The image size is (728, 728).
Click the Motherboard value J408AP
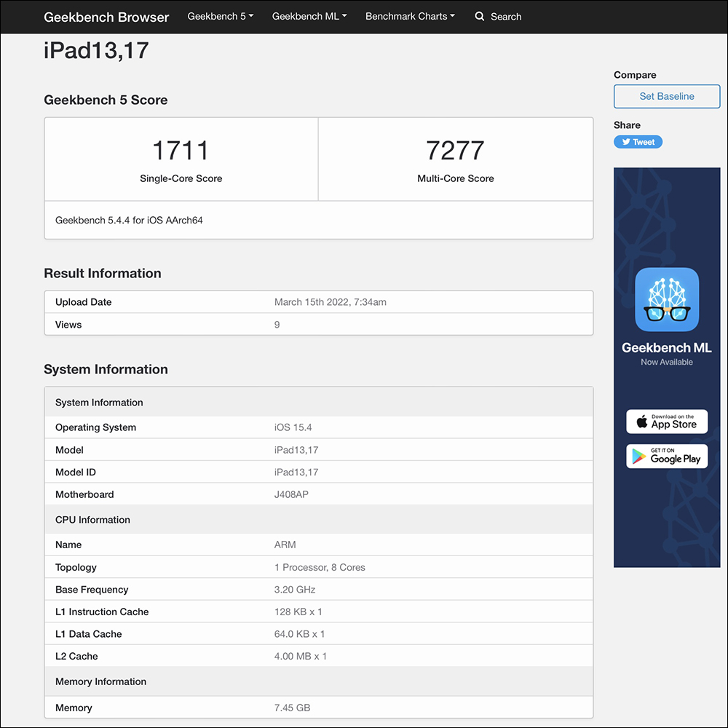coord(290,494)
